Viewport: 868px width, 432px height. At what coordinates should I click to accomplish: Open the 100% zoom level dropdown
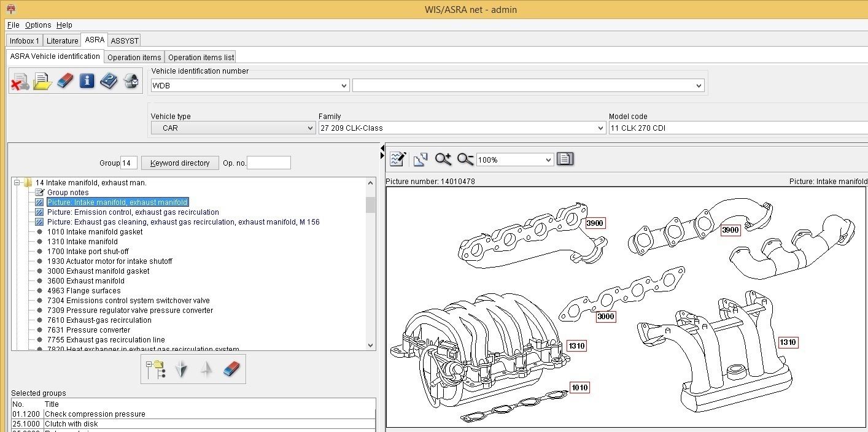tap(548, 160)
